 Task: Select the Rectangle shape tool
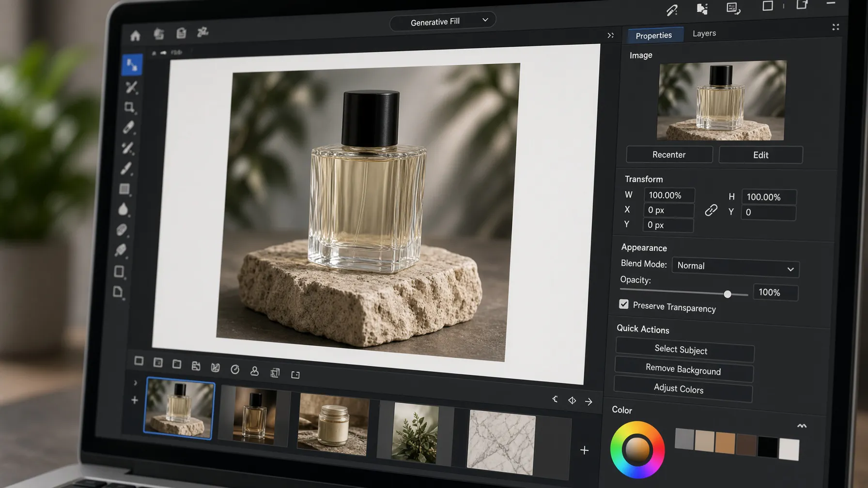pos(124,189)
